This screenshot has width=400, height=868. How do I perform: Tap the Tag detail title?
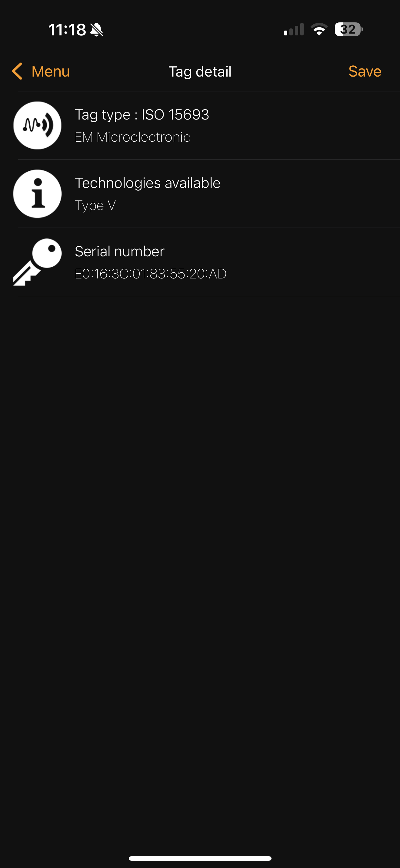(x=200, y=71)
